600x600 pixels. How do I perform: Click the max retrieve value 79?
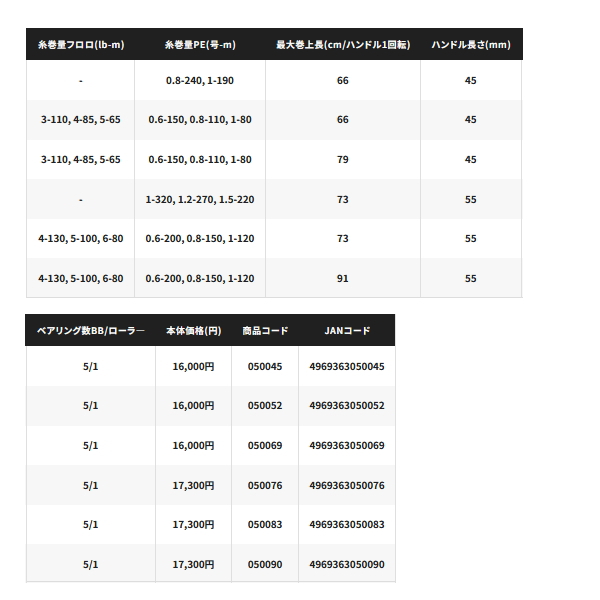pos(342,160)
